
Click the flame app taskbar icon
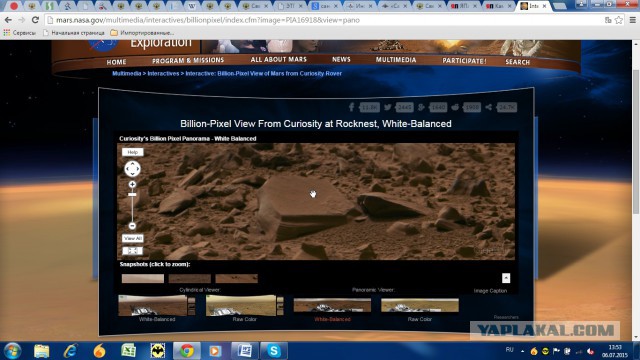(x=99, y=351)
